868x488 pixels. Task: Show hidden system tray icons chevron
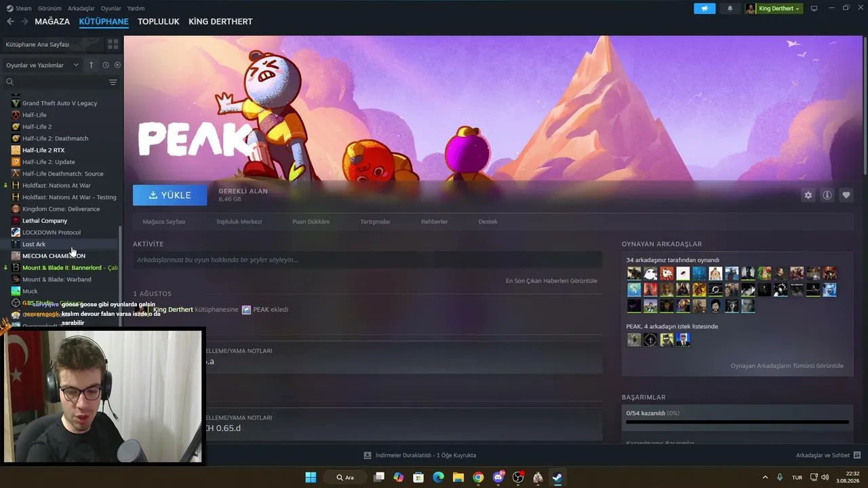[765, 477]
